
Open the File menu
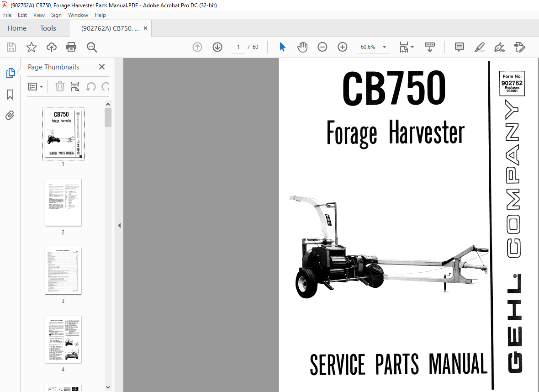pyautogui.click(x=7, y=15)
